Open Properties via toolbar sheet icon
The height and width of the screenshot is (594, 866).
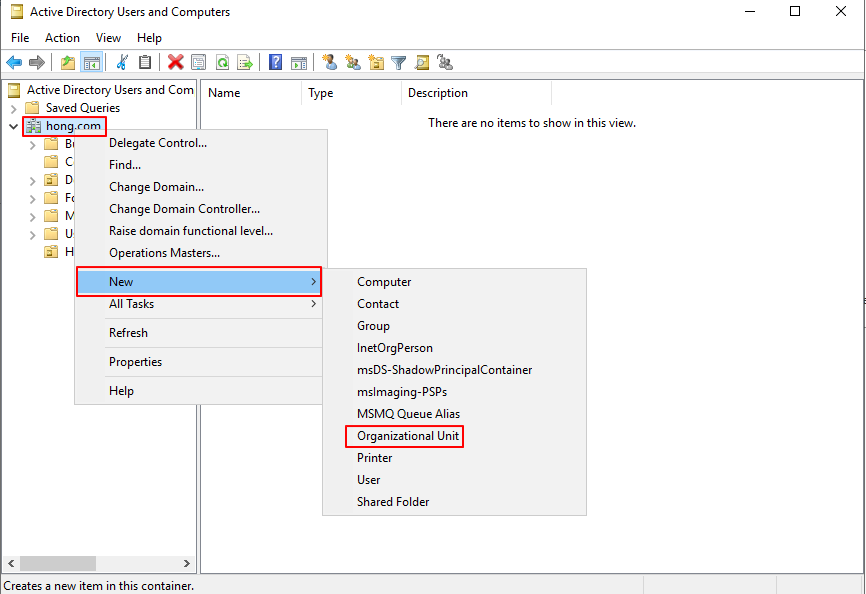(198, 62)
